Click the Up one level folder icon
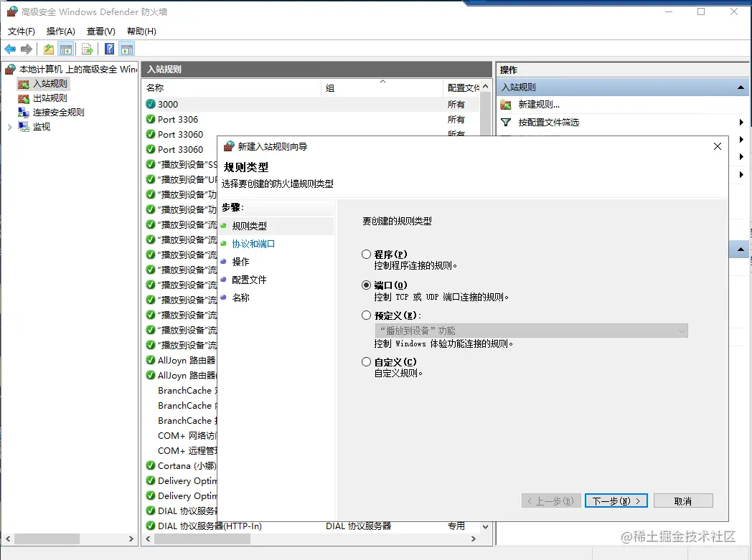Image resolution: width=752 pixels, height=560 pixels. coord(49,49)
